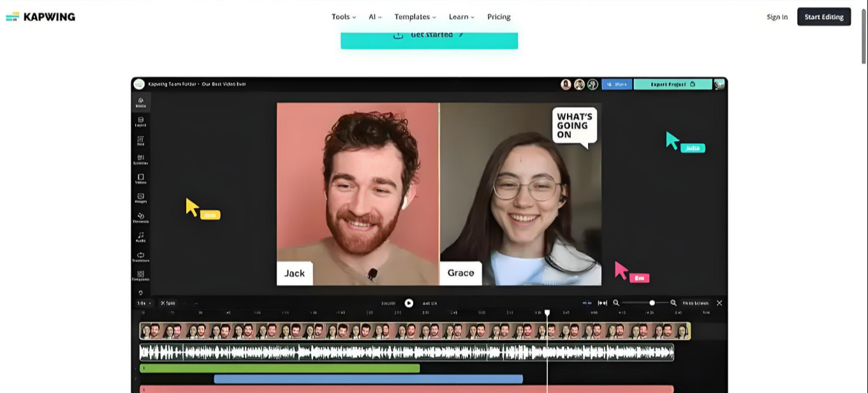Click the Start Editing button
This screenshot has width=868, height=393.
coord(824,17)
